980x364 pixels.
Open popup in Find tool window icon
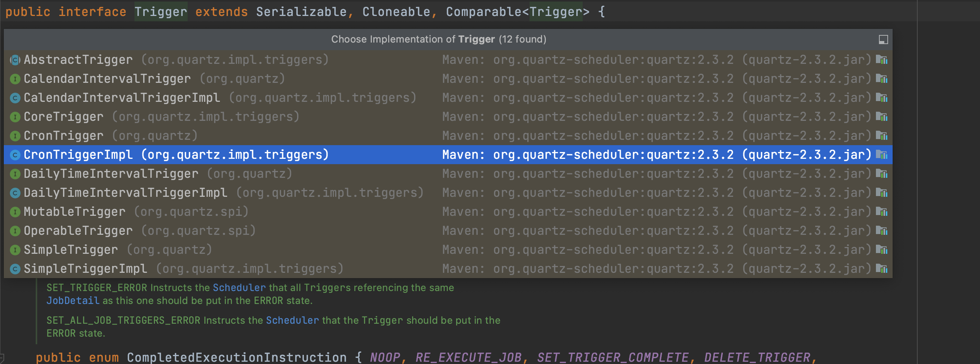tap(883, 40)
